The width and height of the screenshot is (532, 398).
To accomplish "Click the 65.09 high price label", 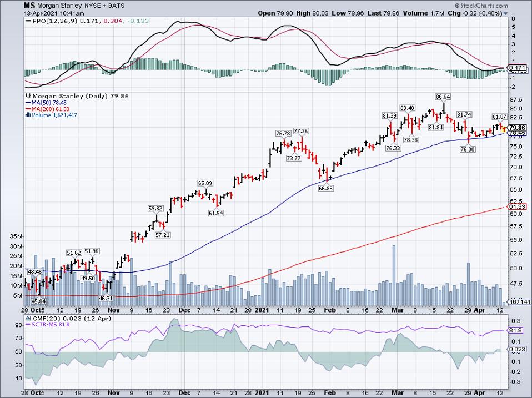I will pos(205,183).
